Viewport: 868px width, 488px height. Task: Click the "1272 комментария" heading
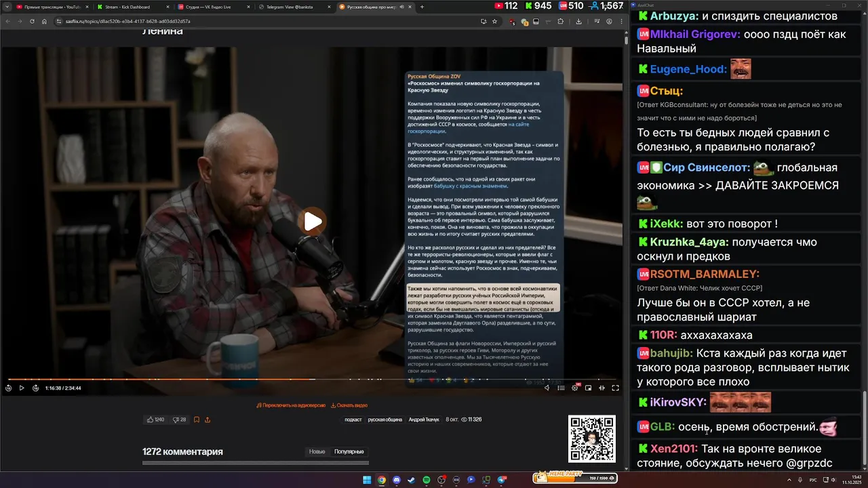(182, 451)
